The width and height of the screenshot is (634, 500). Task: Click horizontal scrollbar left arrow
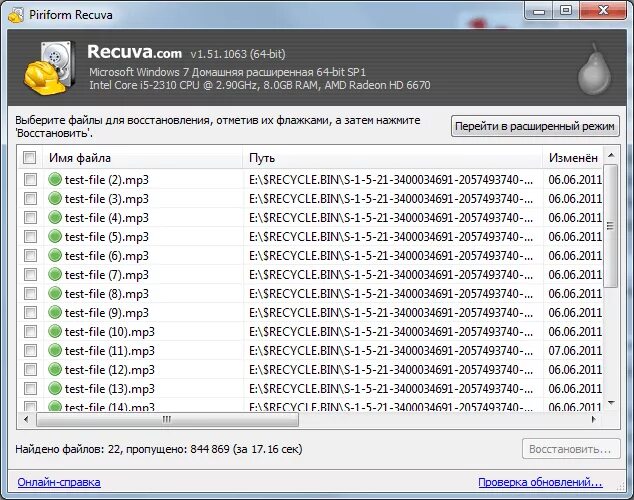coord(26,419)
